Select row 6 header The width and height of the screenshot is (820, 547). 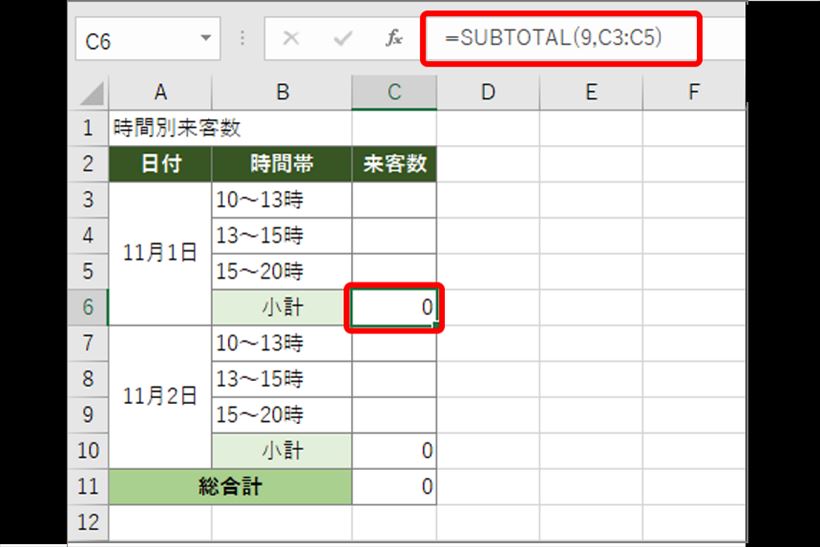click(88, 307)
